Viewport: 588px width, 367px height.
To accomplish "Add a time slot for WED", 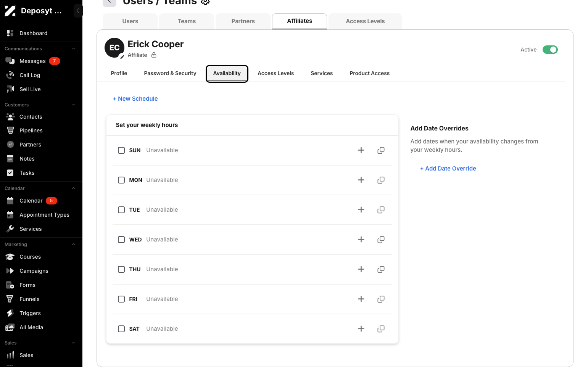I will [x=361, y=240].
